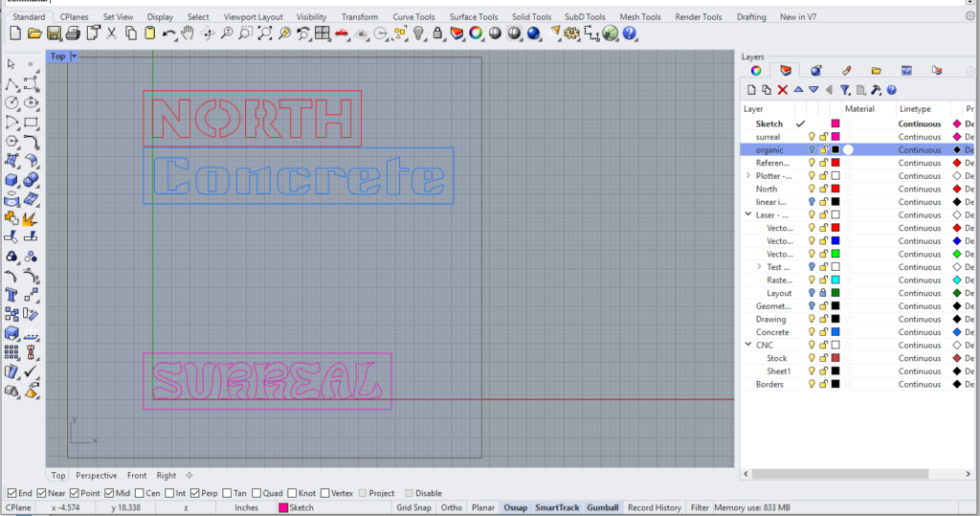Click the Cut scissors icon
980x516 pixels.
pos(111,34)
